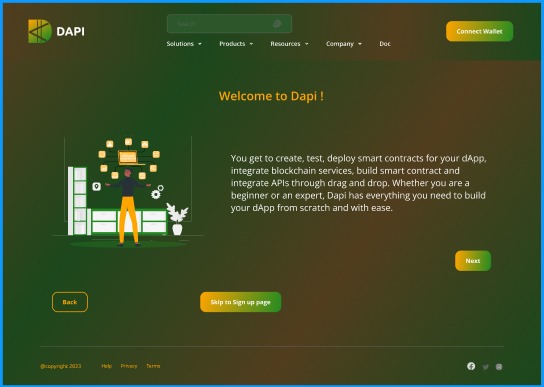Image resolution: width=544 pixels, height=387 pixels.
Task: Open the Twitter social icon
Action: tap(485, 367)
